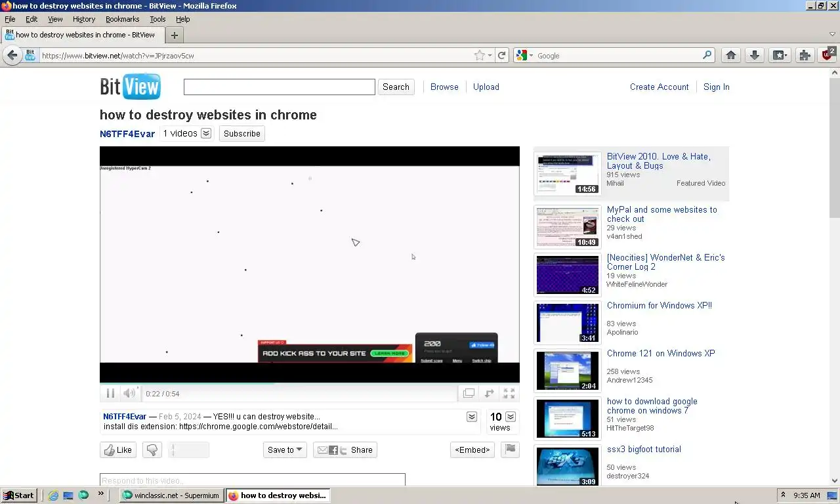Image resolution: width=840 pixels, height=504 pixels.
Task: Click the BitView search text field
Action: pos(280,87)
